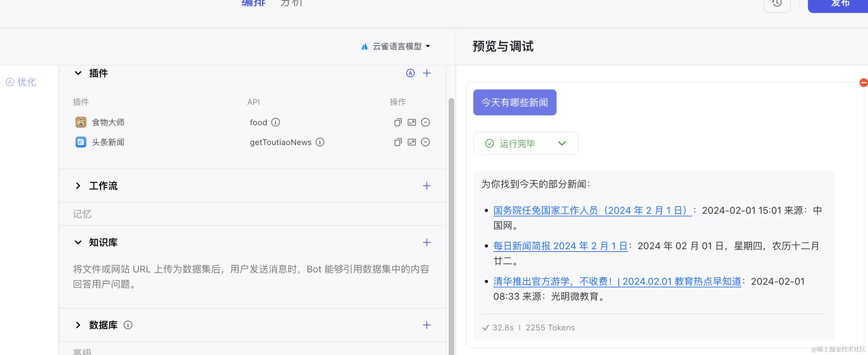Collapse the 插件 plugins section
868x355 pixels.
[x=78, y=73]
